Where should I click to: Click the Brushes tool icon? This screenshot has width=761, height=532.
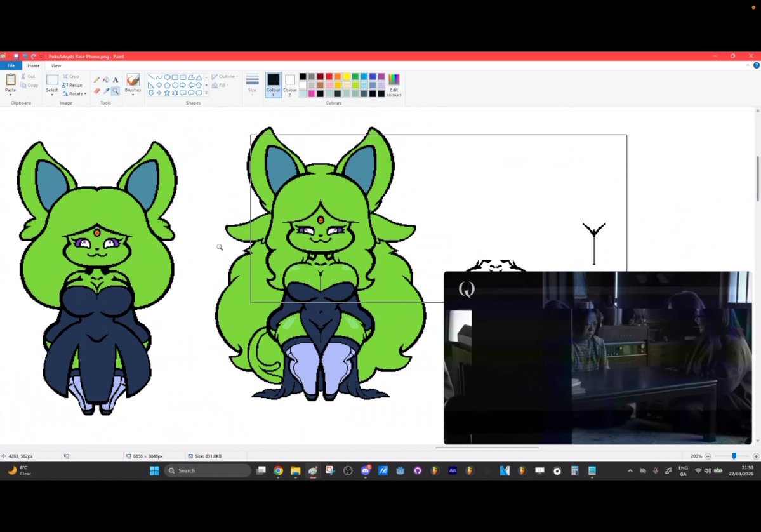(133, 79)
